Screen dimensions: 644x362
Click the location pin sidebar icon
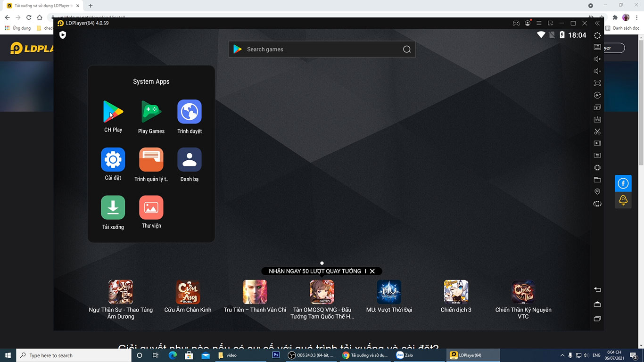coord(597,191)
